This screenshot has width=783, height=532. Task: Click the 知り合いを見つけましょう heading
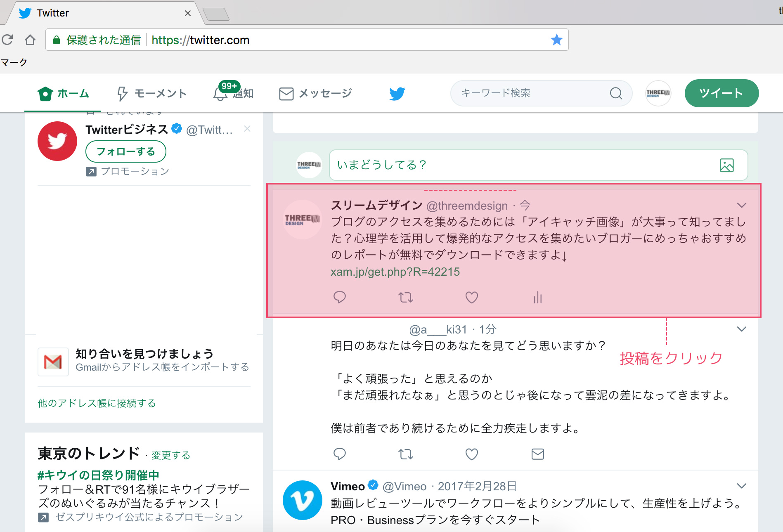pos(144,354)
